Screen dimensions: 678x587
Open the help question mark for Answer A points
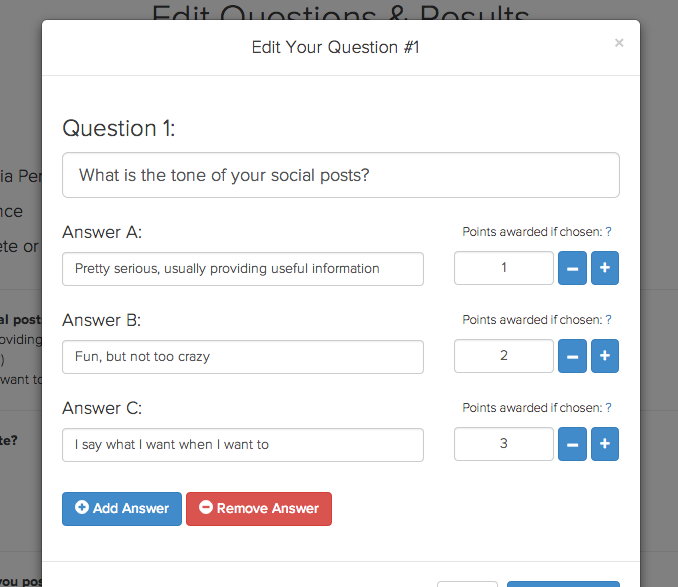tap(608, 232)
